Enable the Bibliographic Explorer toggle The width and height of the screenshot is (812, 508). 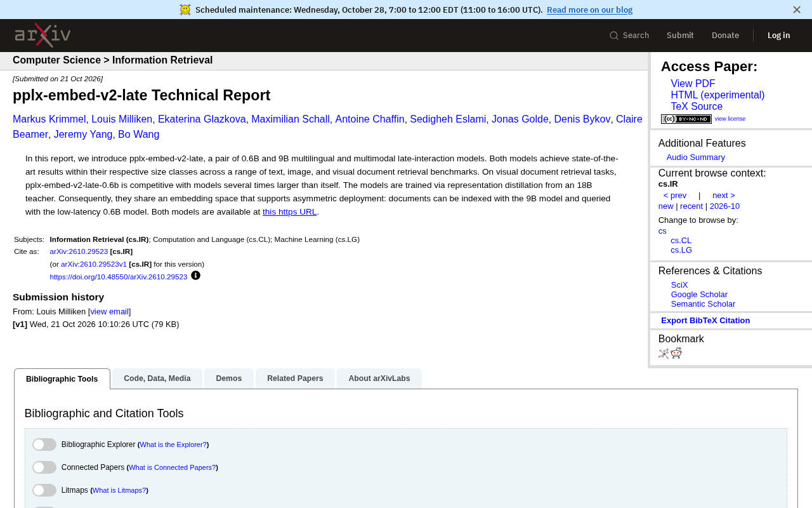click(x=44, y=444)
